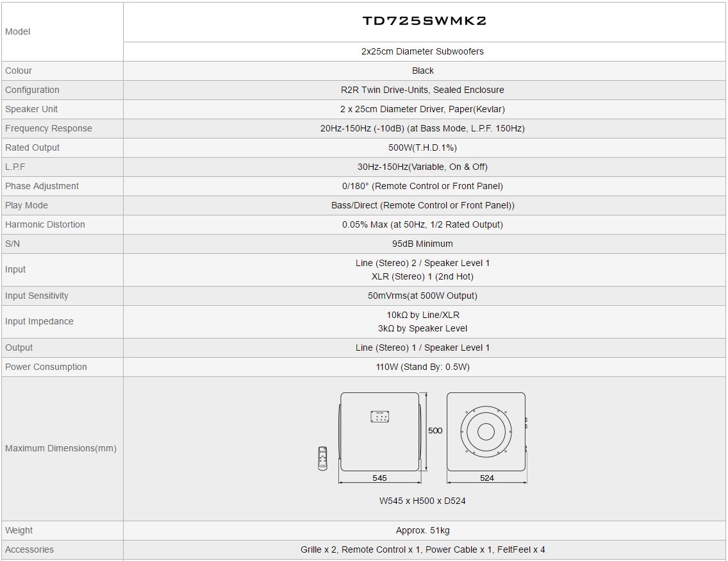Click the Rated Output value 500W

[422, 147]
